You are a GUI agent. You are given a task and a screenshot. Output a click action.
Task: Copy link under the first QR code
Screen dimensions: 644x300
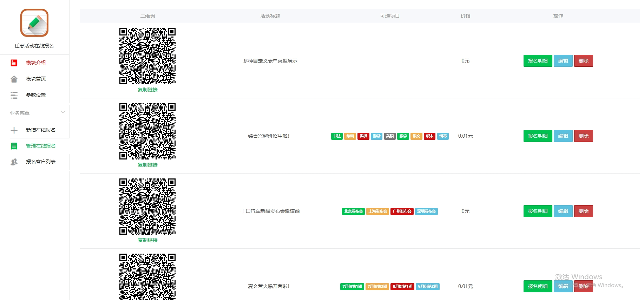coord(147,90)
